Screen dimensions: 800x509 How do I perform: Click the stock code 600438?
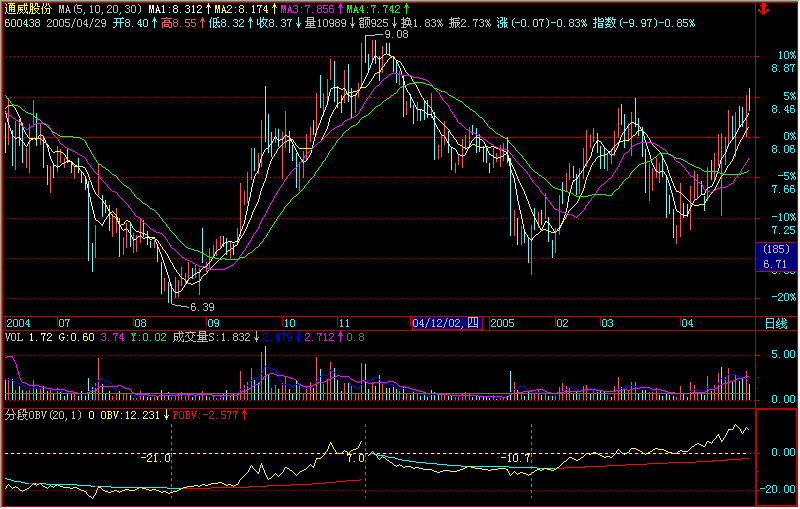(22, 23)
